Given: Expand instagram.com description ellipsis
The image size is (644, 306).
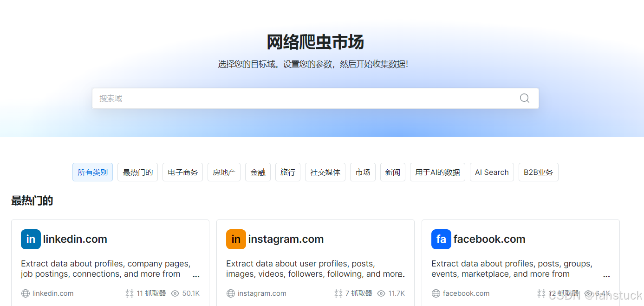Looking at the screenshot, I should (x=401, y=275).
